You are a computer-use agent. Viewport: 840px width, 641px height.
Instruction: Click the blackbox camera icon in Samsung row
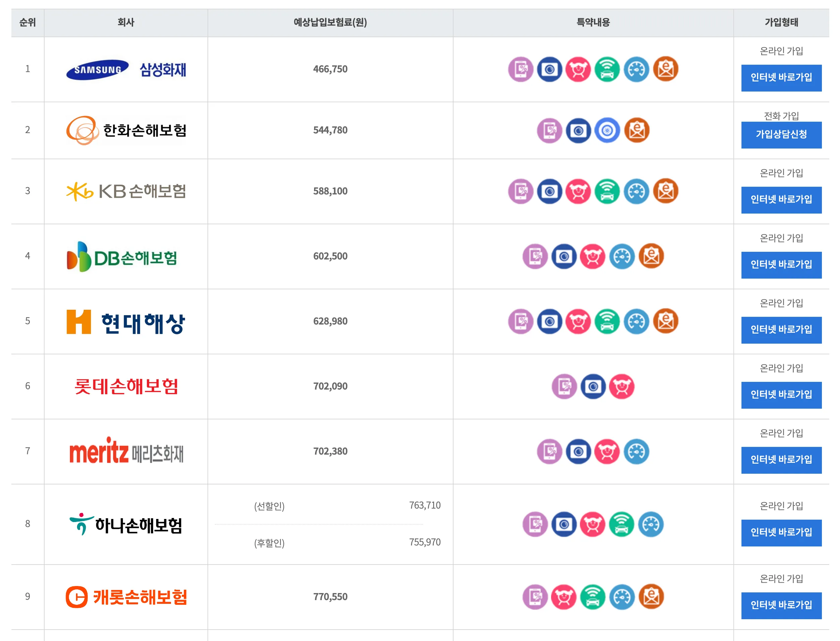549,69
